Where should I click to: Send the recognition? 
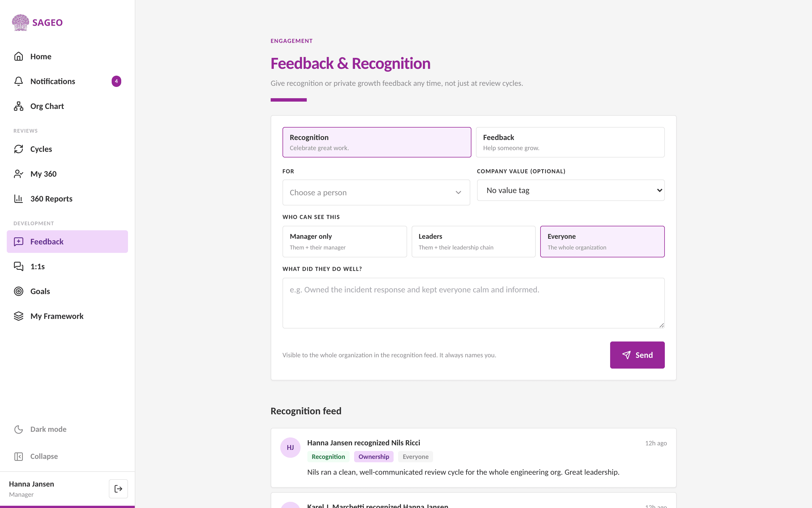tap(637, 355)
